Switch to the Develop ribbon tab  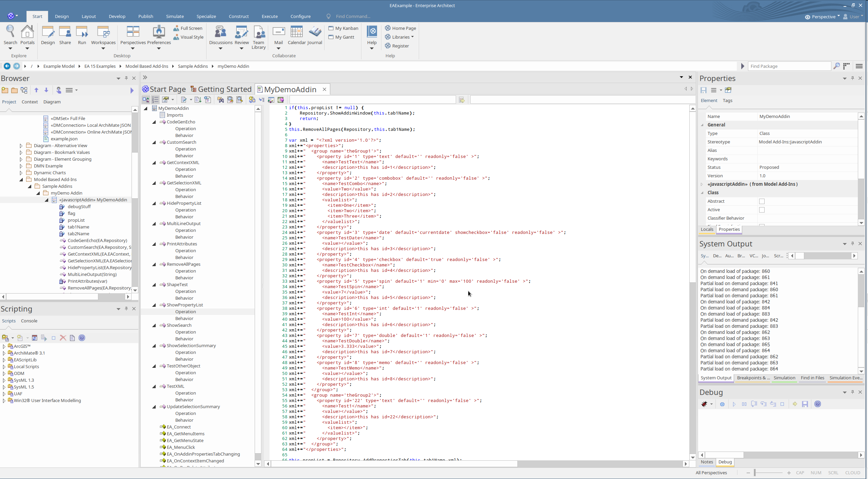117,16
